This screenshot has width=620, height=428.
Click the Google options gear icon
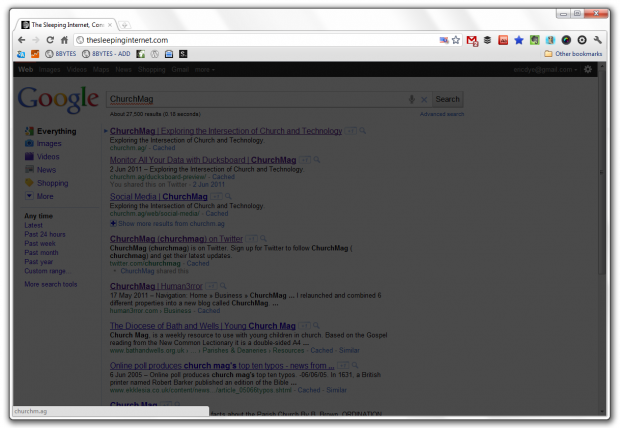(x=588, y=70)
